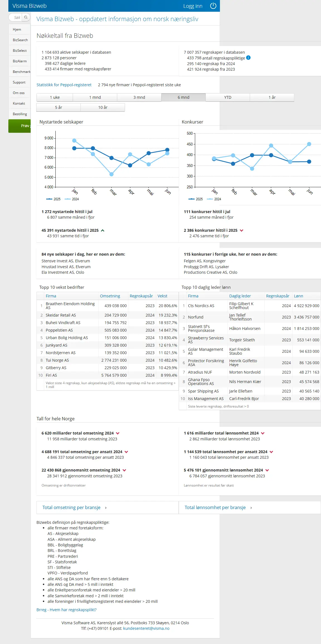Click Tui Norge AS row
321x644 pixels.
coord(107,360)
